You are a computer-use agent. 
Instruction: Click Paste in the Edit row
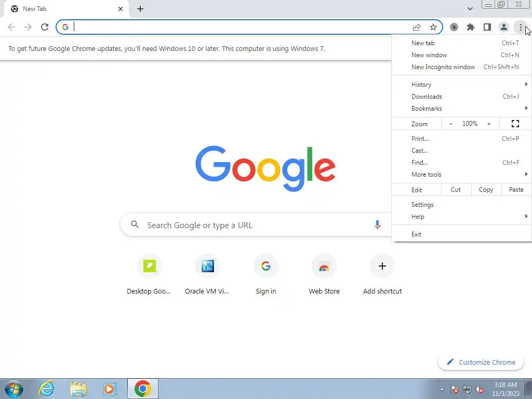516,190
